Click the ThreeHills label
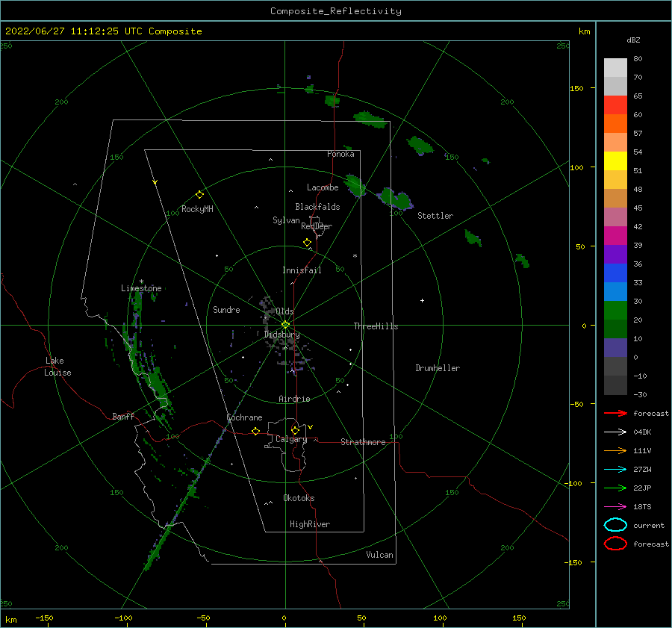672x628 pixels. pyautogui.click(x=376, y=326)
